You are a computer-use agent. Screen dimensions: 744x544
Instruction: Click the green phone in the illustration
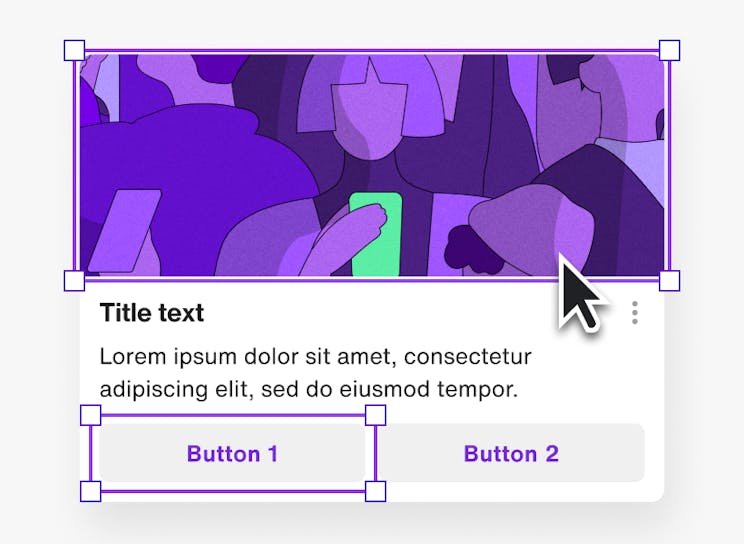click(376, 236)
